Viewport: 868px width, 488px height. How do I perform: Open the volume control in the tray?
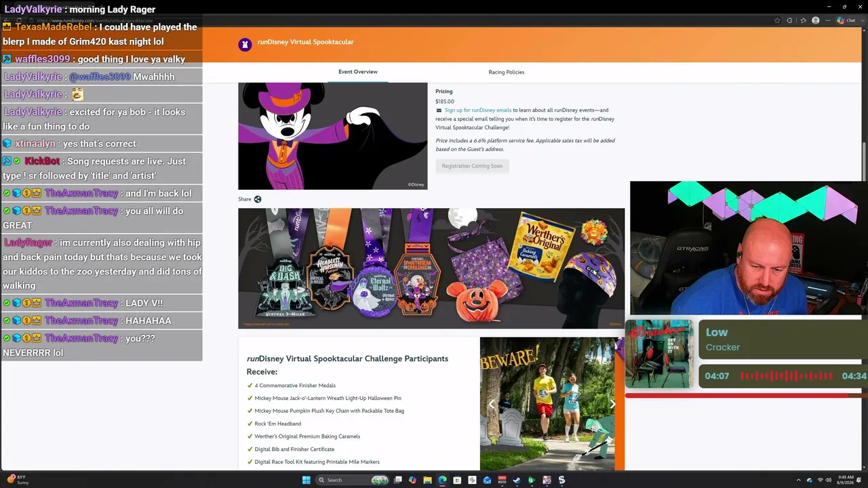pyautogui.click(x=829, y=480)
